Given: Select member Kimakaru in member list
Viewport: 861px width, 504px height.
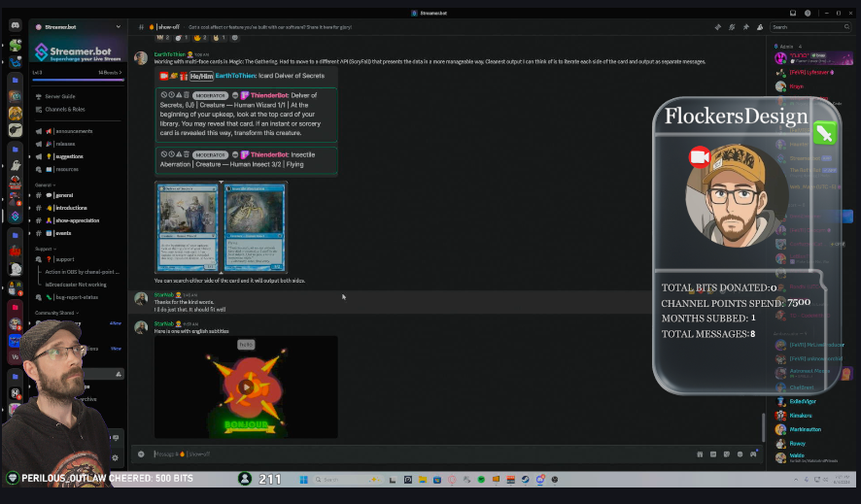Looking at the screenshot, I should (x=801, y=416).
